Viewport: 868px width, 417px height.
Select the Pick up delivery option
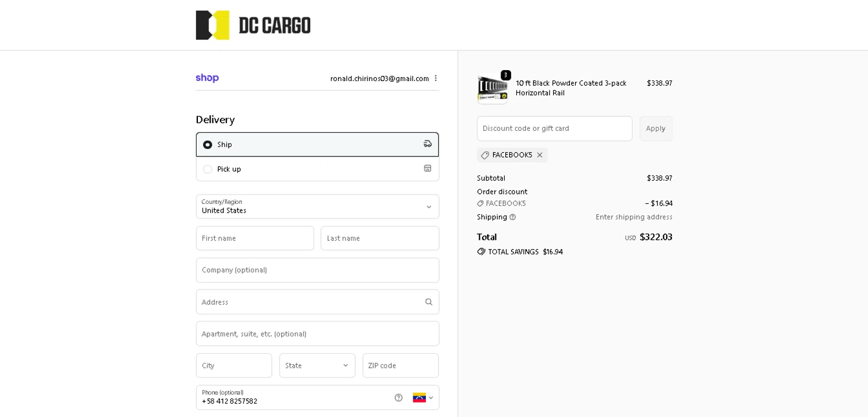click(x=318, y=169)
